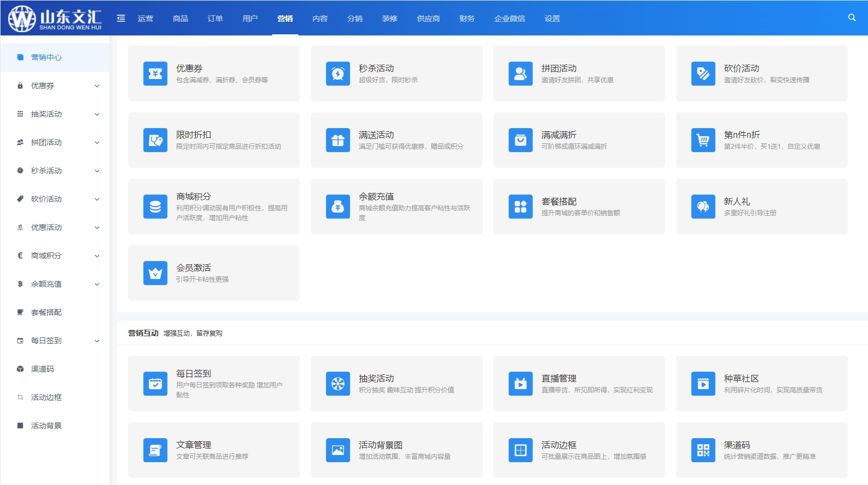The height and width of the screenshot is (485, 868).
Task: Click the 商城积分 coins stack icon
Action: pyautogui.click(x=155, y=207)
